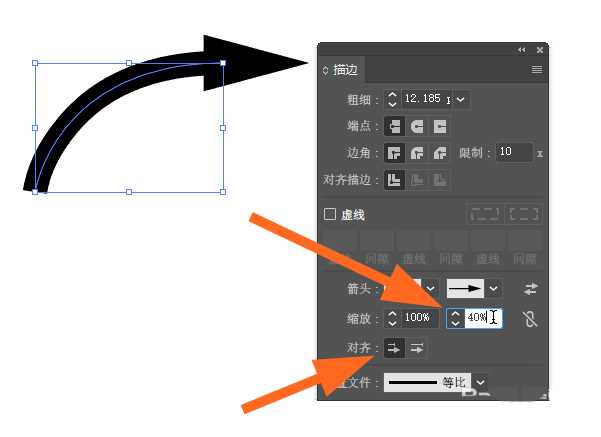Viewport: 601px width, 437px height.
Task: Collapse the panel with double-arrow button
Action: [521, 49]
